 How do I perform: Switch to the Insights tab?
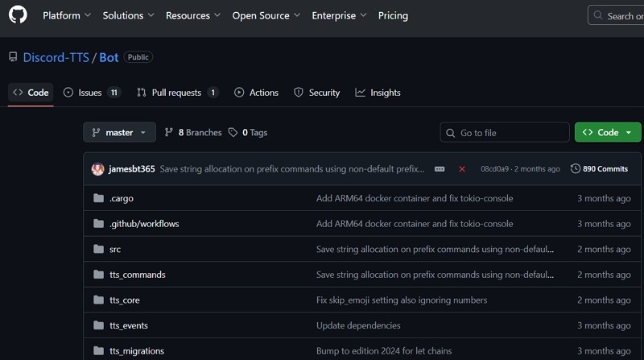378,93
